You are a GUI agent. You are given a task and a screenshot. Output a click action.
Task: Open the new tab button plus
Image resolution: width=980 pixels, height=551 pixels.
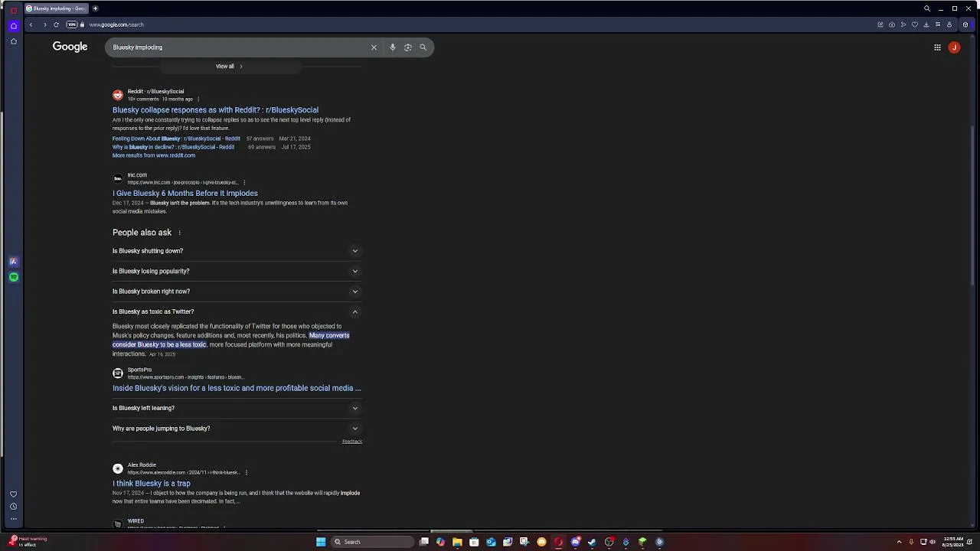click(x=95, y=8)
